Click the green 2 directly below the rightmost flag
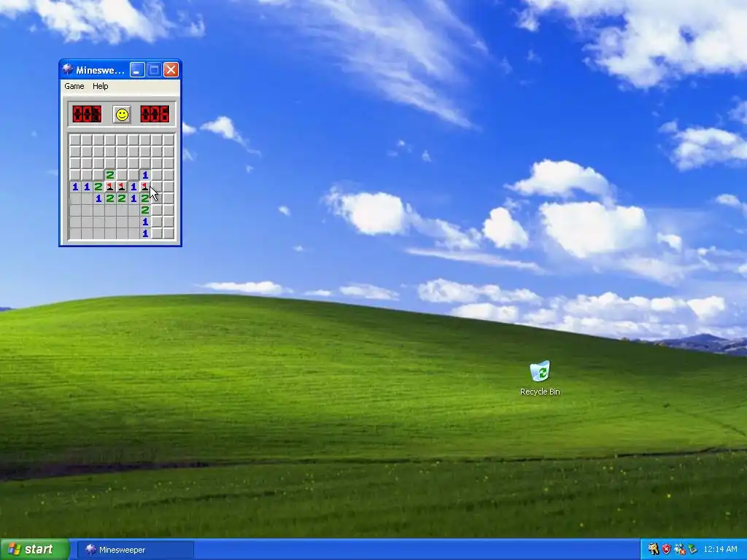747x560 pixels. [145, 198]
